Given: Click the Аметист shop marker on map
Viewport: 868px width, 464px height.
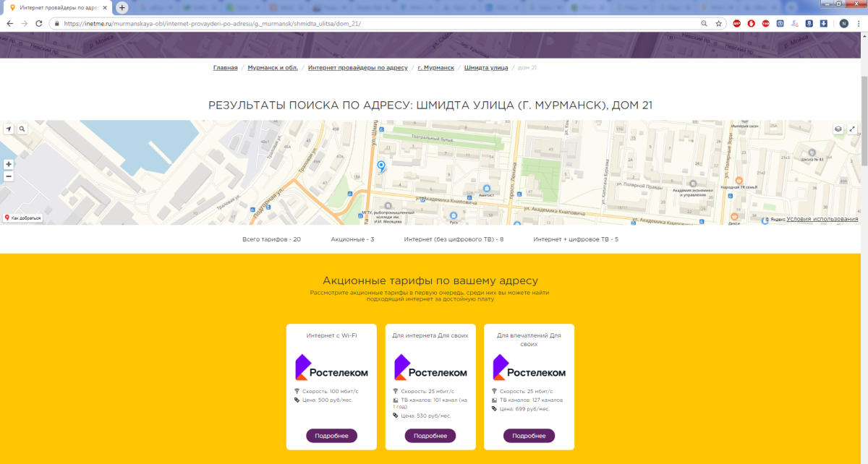Looking at the screenshot, I should (x=487, y=189).
